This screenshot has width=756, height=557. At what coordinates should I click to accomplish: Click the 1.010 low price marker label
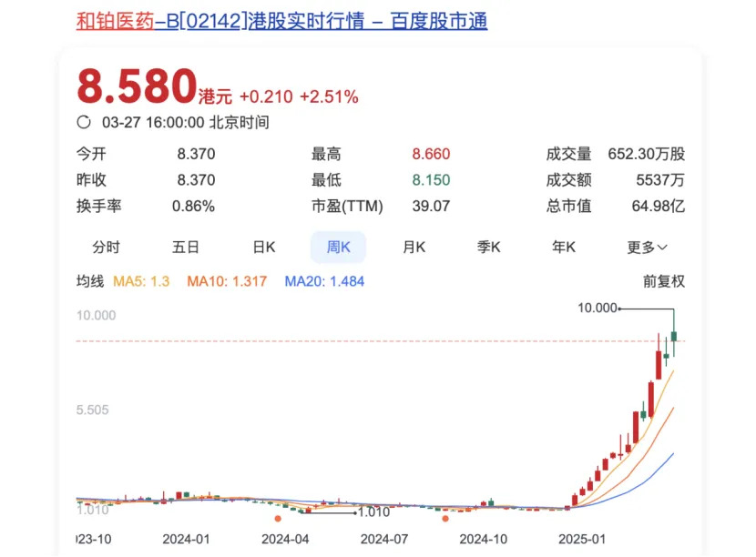[x=373, y=512]
